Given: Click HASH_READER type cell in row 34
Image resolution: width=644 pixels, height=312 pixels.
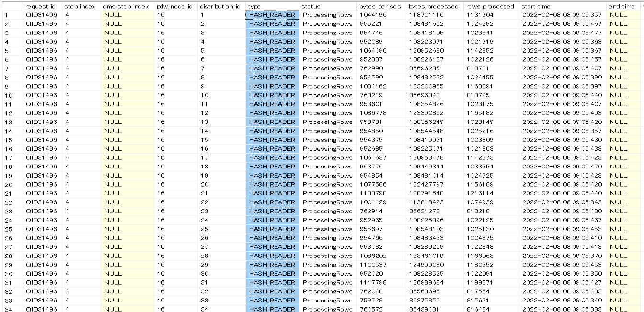Looking at the screenshot, I should point(272,310).
